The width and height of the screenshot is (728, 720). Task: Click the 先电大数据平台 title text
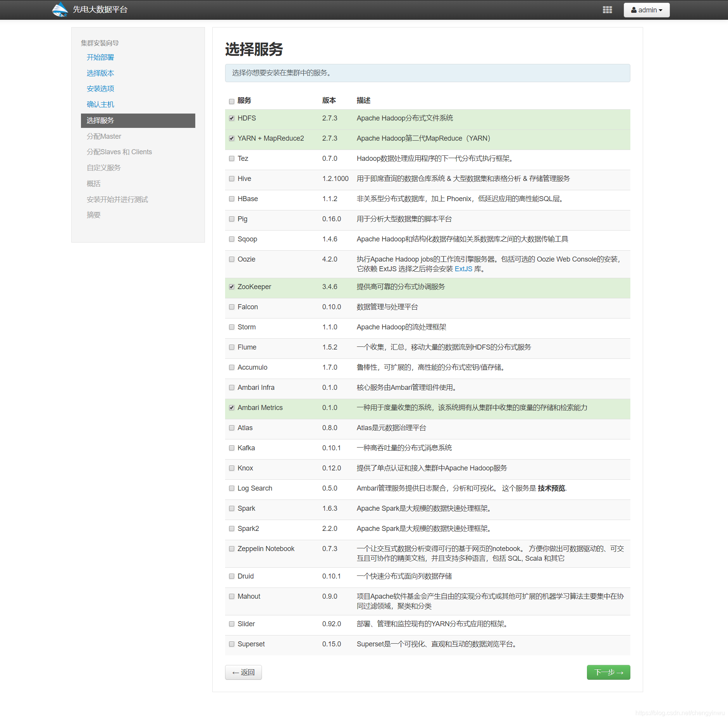[x=100, y=10]
